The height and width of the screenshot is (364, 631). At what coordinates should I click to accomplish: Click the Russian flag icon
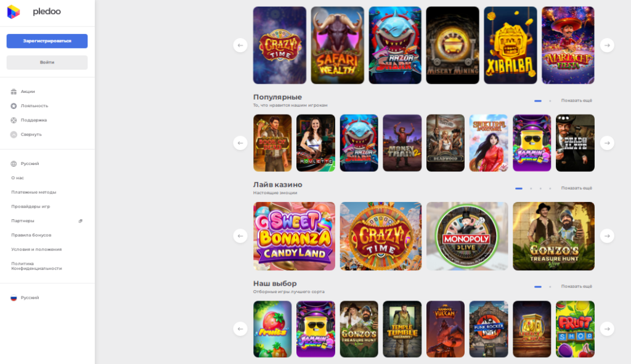tap(14, 298)
